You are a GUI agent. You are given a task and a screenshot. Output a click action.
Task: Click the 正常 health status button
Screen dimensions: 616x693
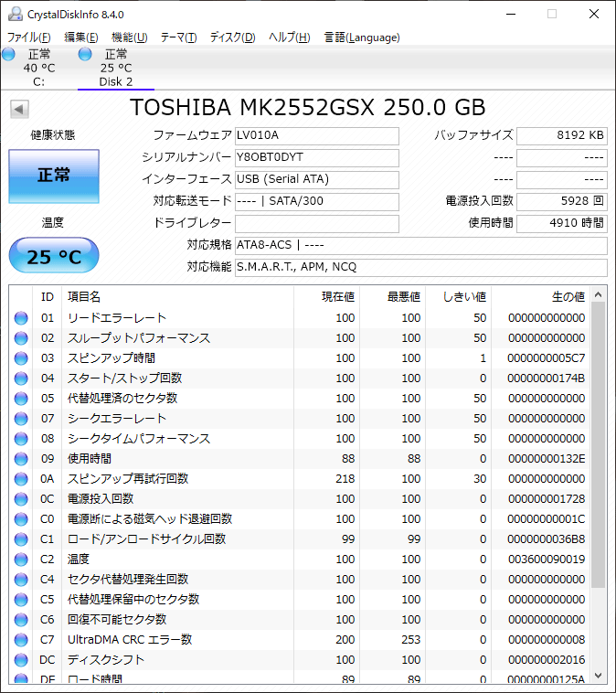[54, 176]
